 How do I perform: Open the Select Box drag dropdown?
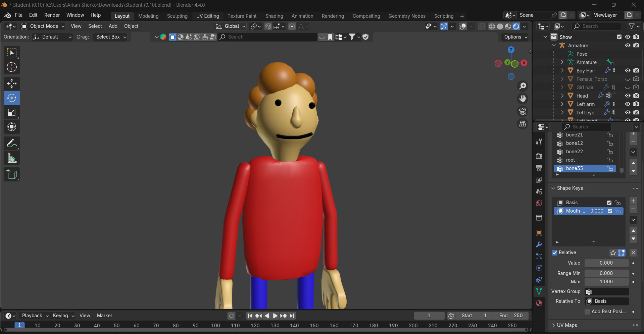110,37
